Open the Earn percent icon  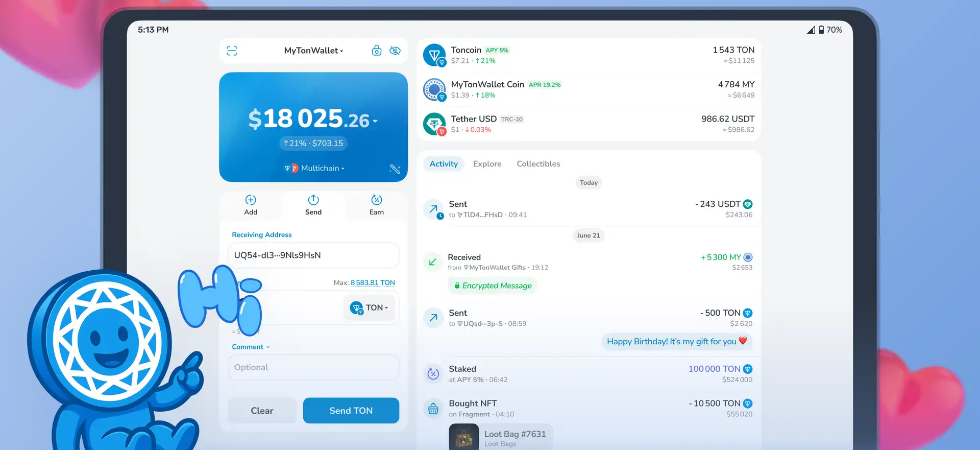coord(377,200)
